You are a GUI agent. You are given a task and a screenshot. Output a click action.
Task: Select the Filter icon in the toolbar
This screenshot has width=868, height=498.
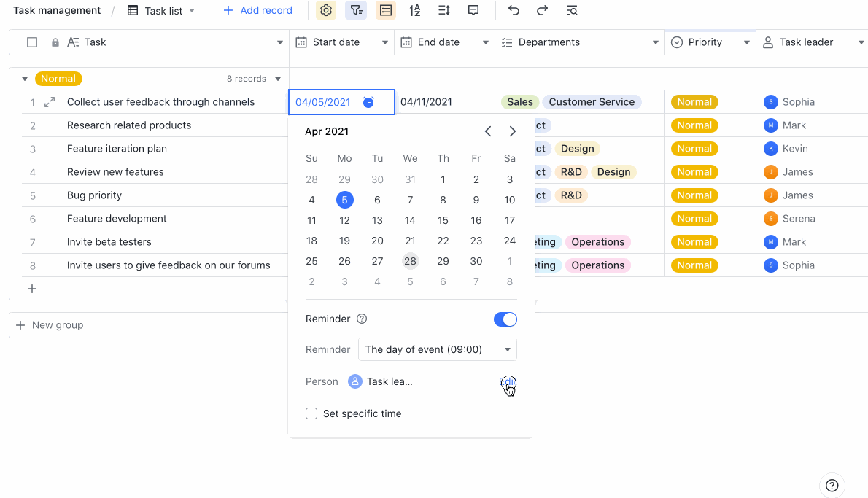tap(355, 10)
